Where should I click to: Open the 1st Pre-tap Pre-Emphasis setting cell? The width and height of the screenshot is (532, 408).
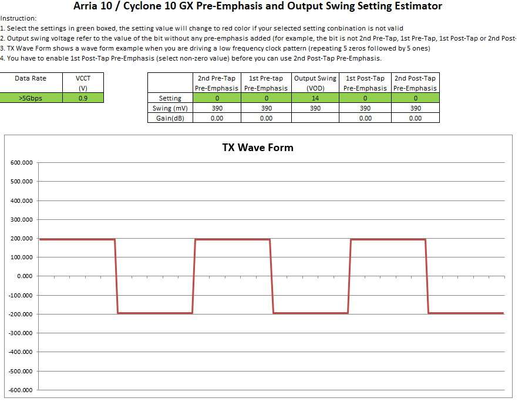click(x=267, y=98)
